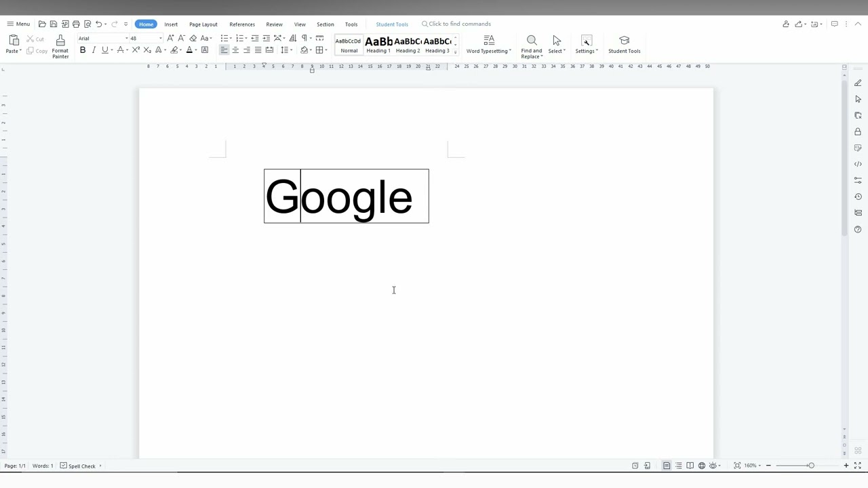Viewport: 868px width, 488px height.
Task: Open the font name Arial dropdown
Action: pos(126,39)
